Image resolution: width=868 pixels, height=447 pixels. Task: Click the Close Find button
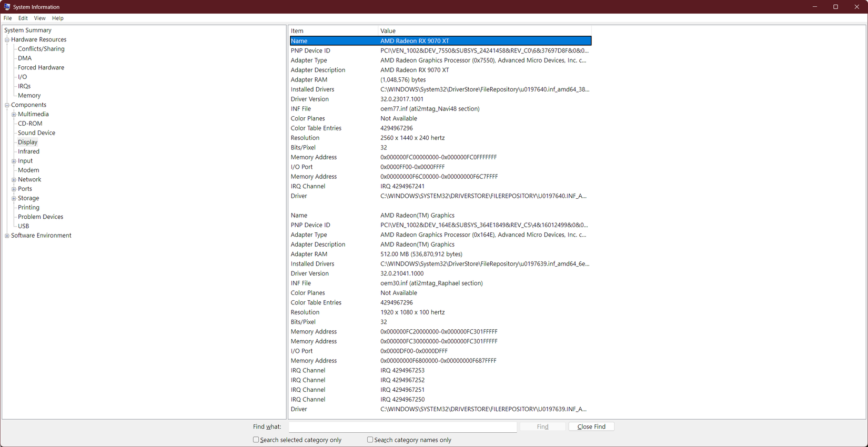coord(591,426)
